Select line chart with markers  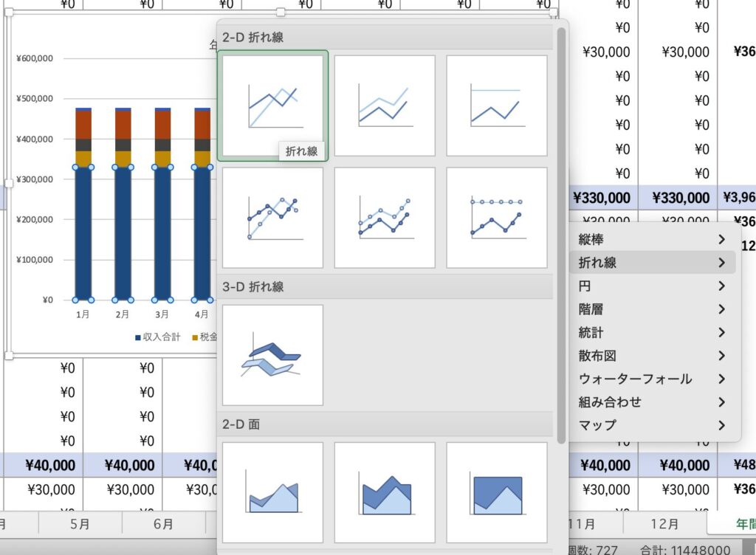(x=272, y=218)
